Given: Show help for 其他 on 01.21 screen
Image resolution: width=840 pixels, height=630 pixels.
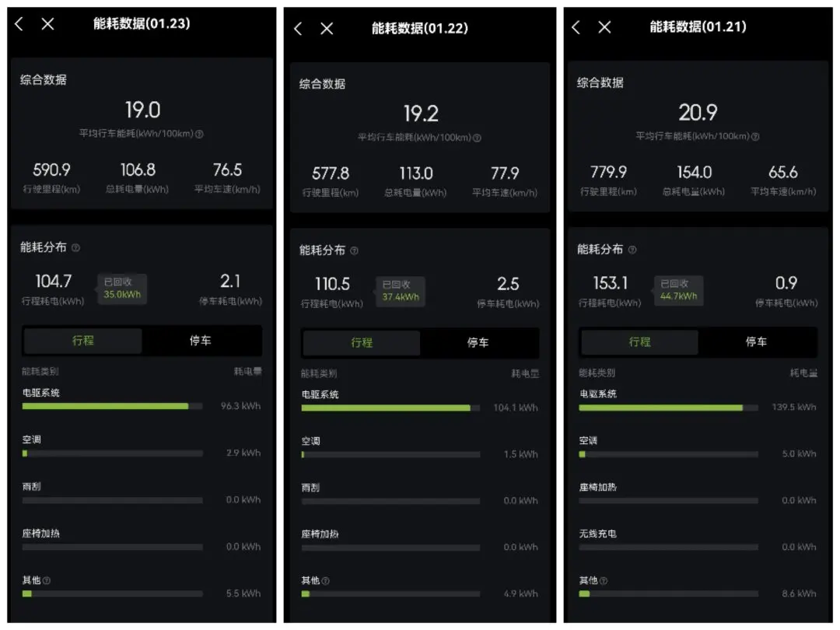Looking at the screenshot, I should click(x=604, y=581).
